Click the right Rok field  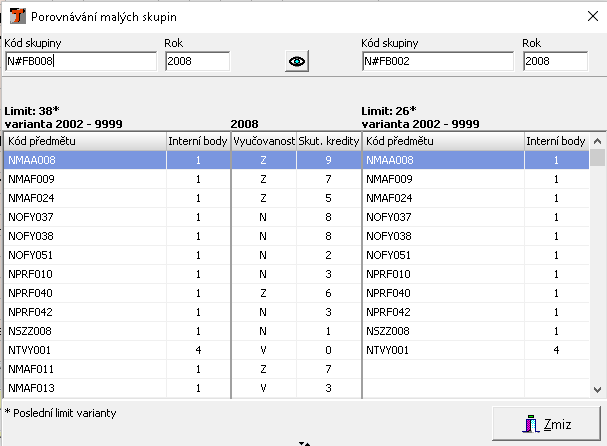pos(555,61)
